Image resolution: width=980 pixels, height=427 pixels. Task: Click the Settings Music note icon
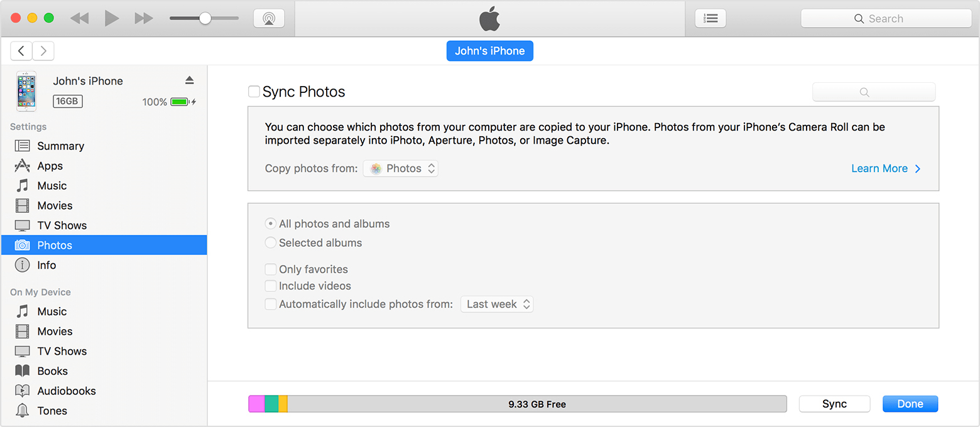[22, 186]
